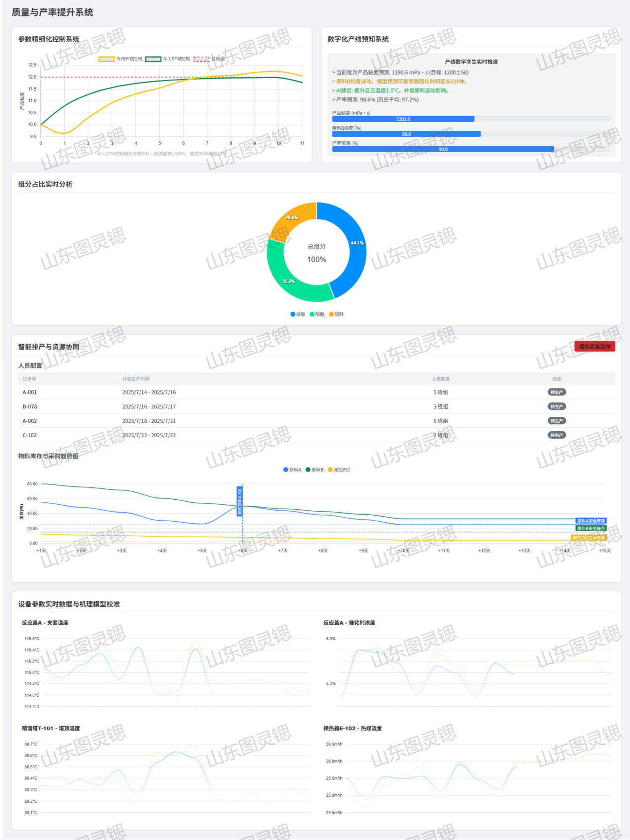
Task: Click the 模拟紧急插单 red button
Action: coord(594,347)
